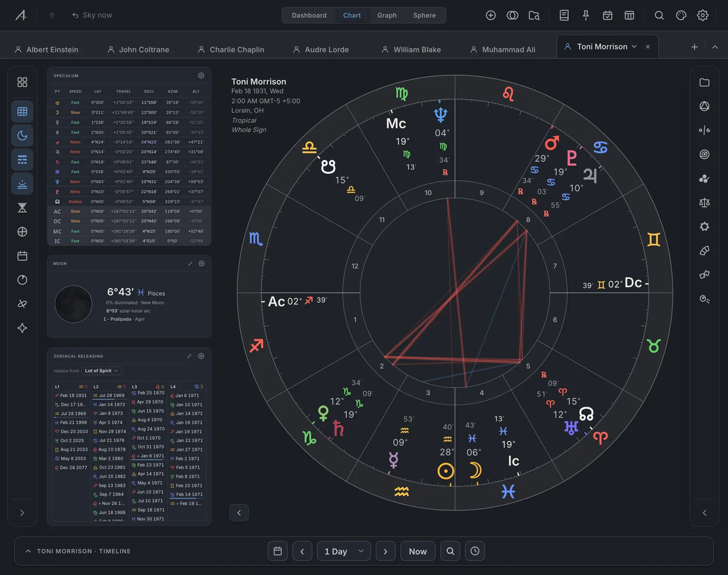The image size is (728, 575).
Task: Collapse the chart side panels arrow
Action: pos(239,513)
